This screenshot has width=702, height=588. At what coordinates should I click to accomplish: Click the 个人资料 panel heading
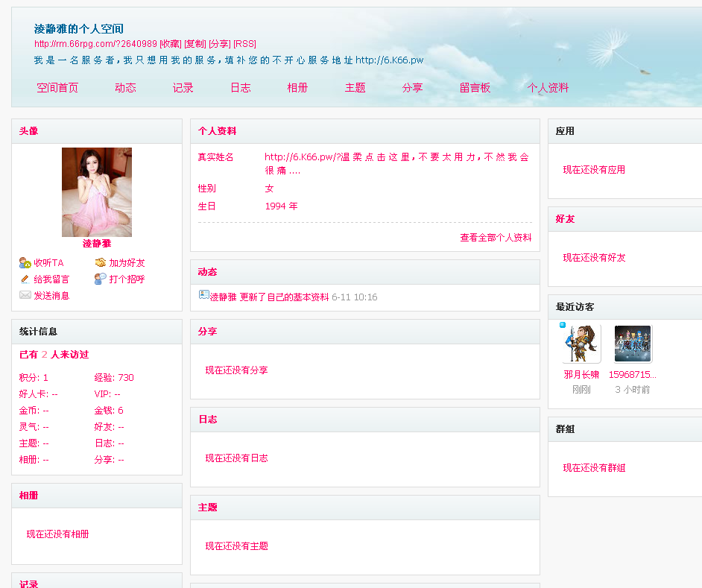[x=217, y=131]
